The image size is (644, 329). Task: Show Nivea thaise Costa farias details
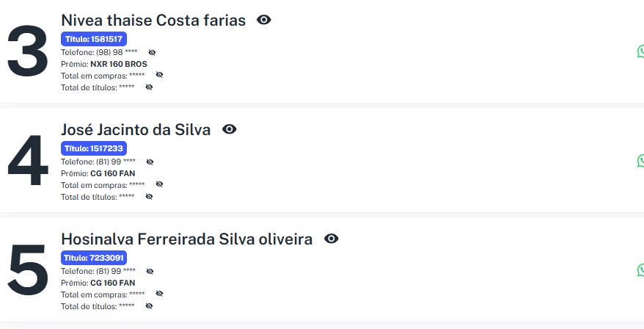(x=264, y=20)
